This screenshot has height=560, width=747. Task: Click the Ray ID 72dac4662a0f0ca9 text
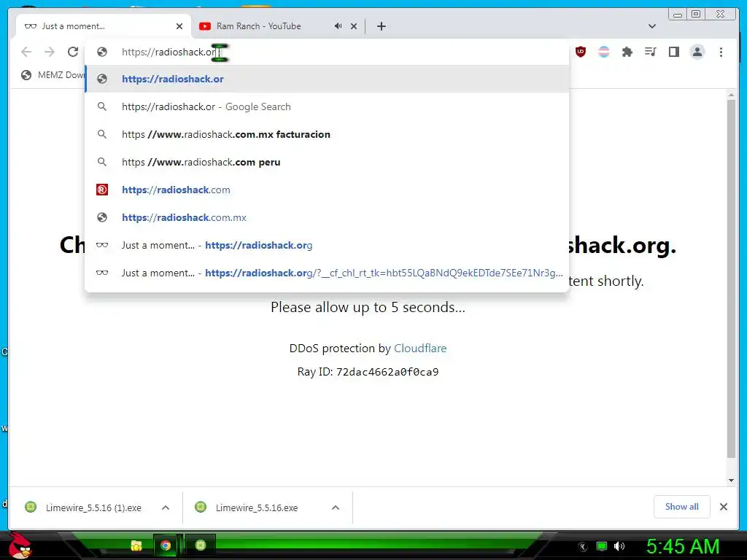pos(368,371)
